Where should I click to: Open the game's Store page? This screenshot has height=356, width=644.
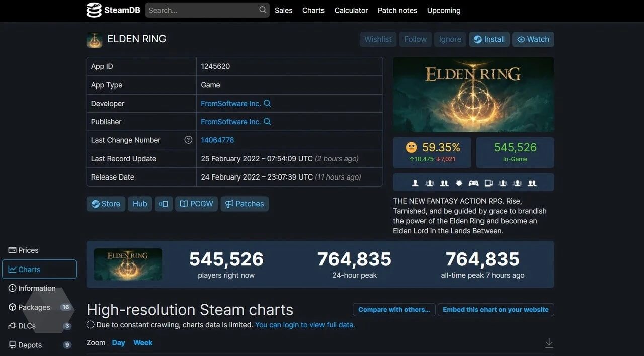point(106,204)
